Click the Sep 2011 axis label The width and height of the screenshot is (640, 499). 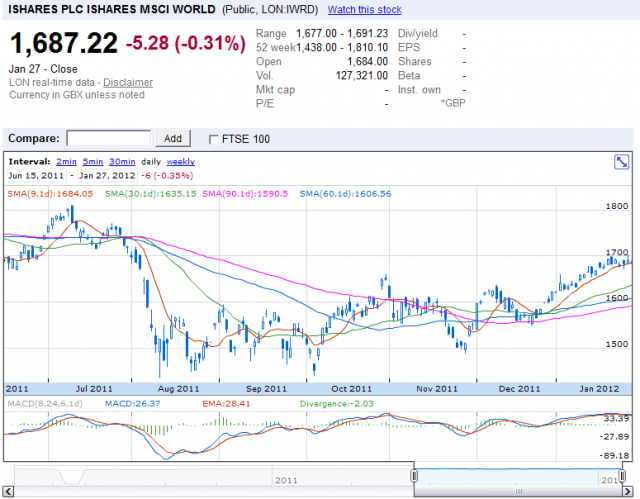(266, 389)
